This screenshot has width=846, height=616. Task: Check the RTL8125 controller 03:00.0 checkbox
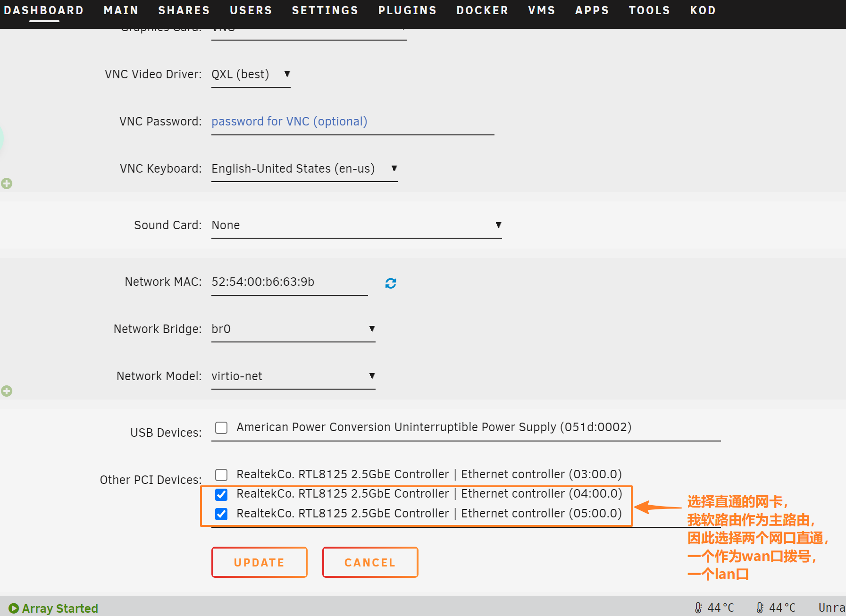(221, 474)
